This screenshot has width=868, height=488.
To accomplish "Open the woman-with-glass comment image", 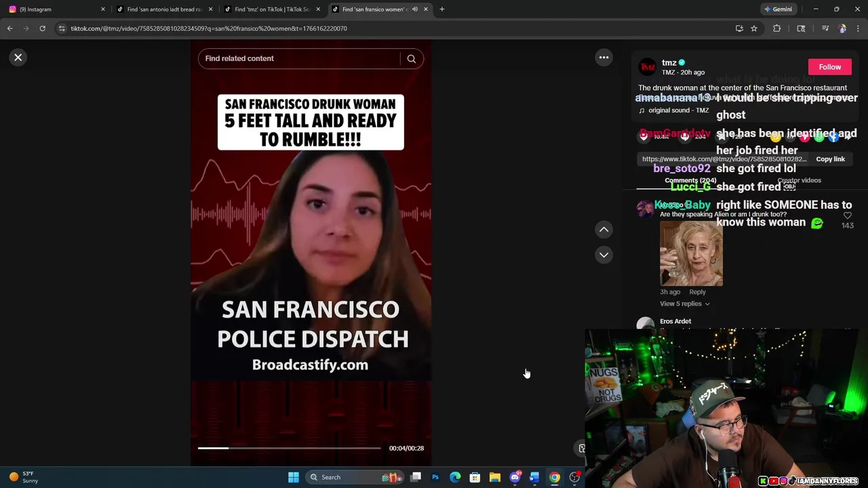I will [691, 253].
